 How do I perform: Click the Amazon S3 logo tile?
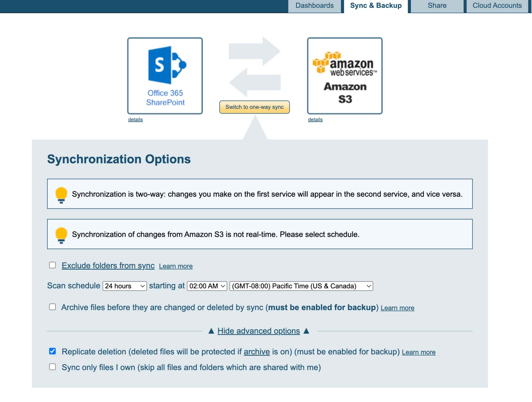(345, 76)
